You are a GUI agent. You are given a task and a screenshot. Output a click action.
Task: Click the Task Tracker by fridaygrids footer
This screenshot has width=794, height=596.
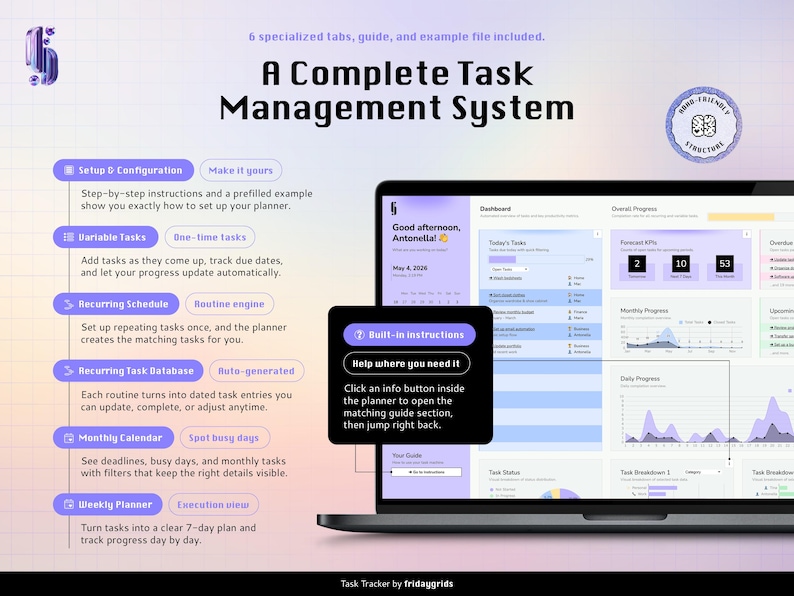point(397,584)
